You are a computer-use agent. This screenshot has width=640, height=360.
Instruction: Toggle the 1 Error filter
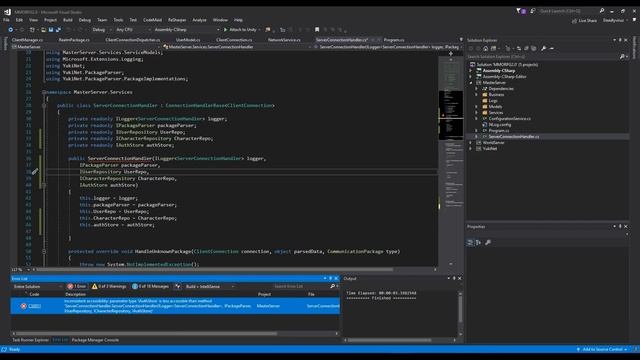click(77, 287)
